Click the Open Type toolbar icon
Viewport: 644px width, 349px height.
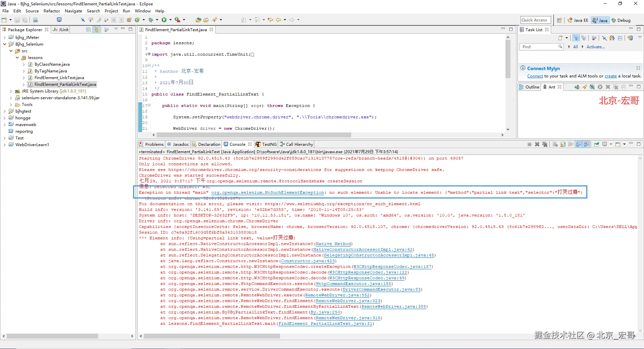(x=198, y=20)
